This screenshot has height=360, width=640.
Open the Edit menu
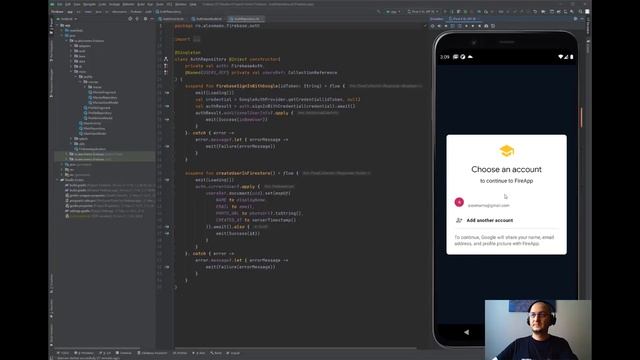point(68,4)
